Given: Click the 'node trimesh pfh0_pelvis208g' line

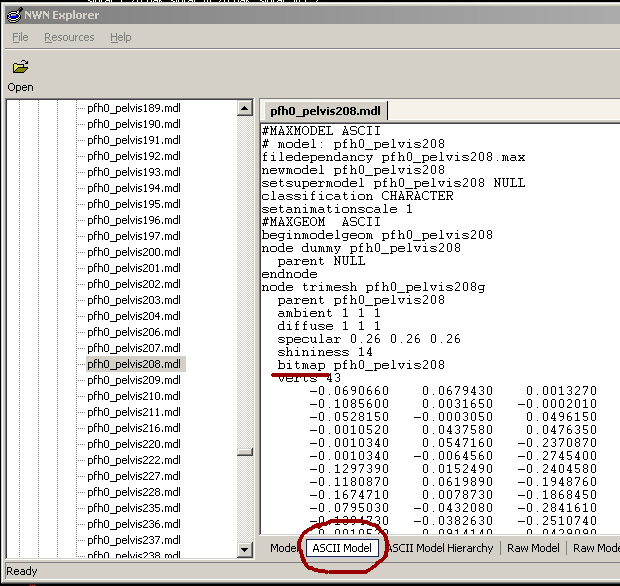Looking at the screenshot, I should coord(373,287).
